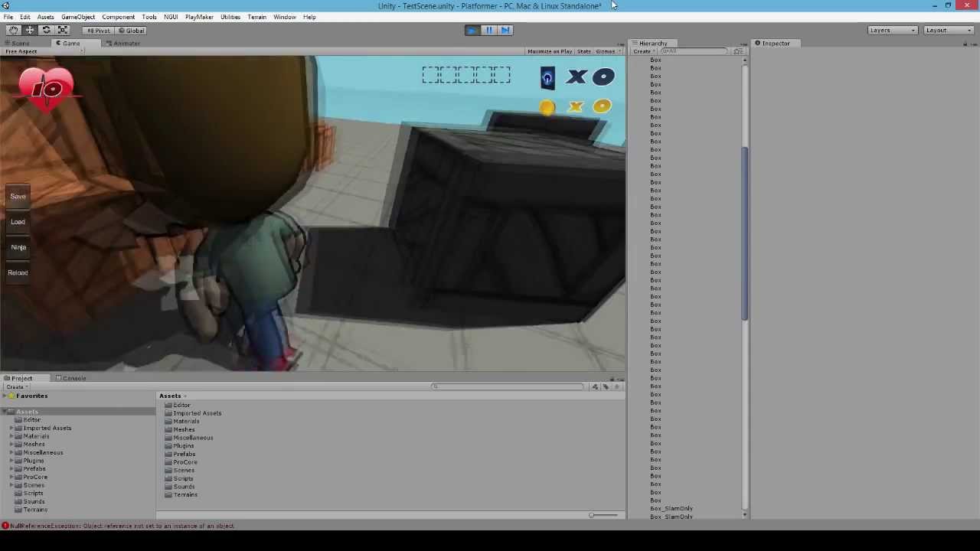The image size is (980, 551).
Task: Stop play mode with Play button
Action: 472,30
